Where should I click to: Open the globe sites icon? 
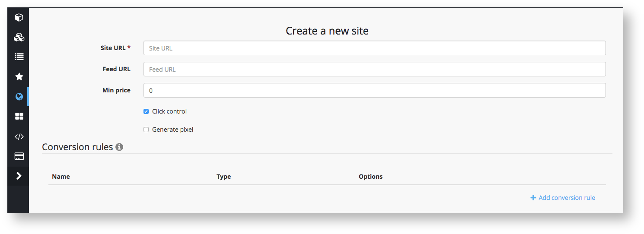[x=19, y=97]
